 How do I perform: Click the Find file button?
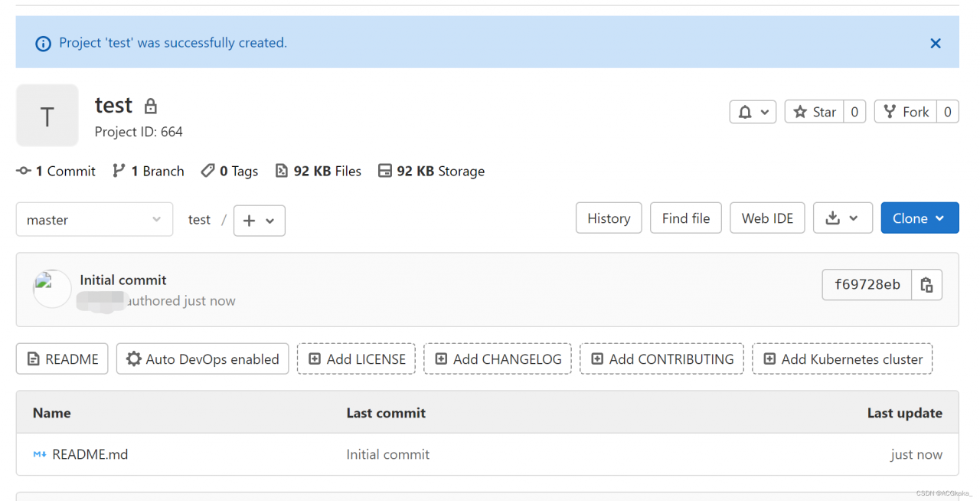coord(685,218)
